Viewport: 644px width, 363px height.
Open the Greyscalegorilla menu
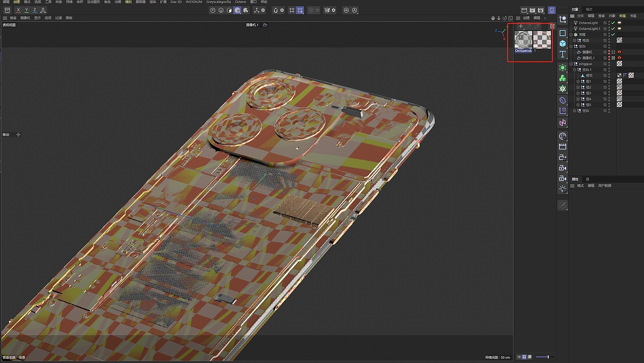click(218, 2)
